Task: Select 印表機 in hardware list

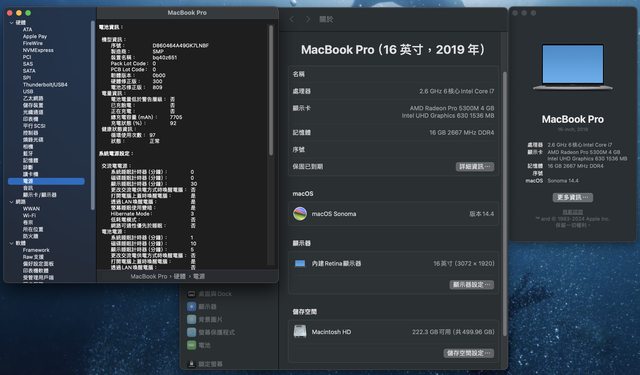Action: pos(31,119)
